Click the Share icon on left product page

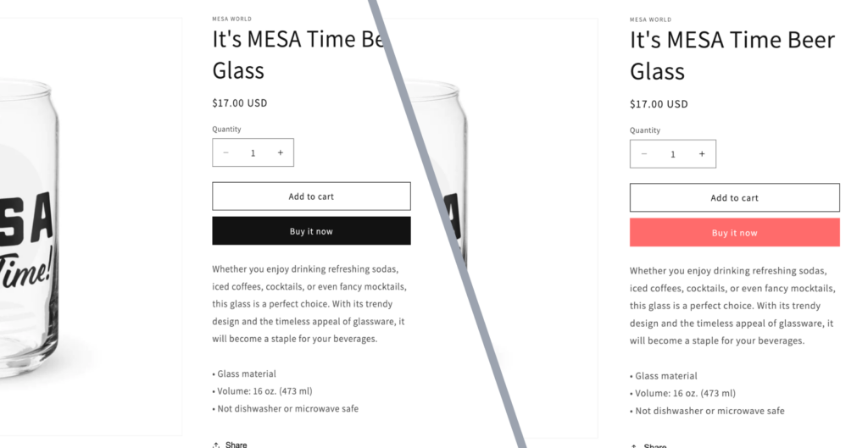[217, 444]
